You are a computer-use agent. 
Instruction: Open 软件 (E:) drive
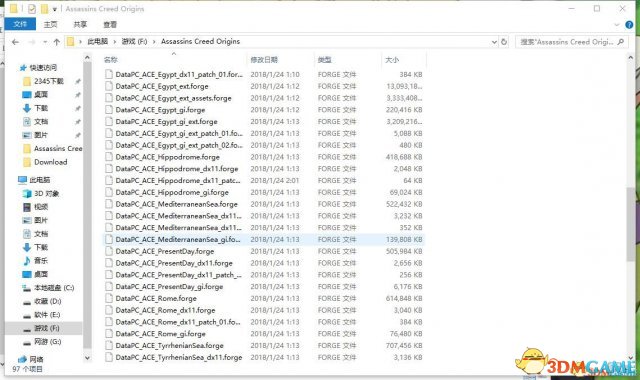point(47,315)
